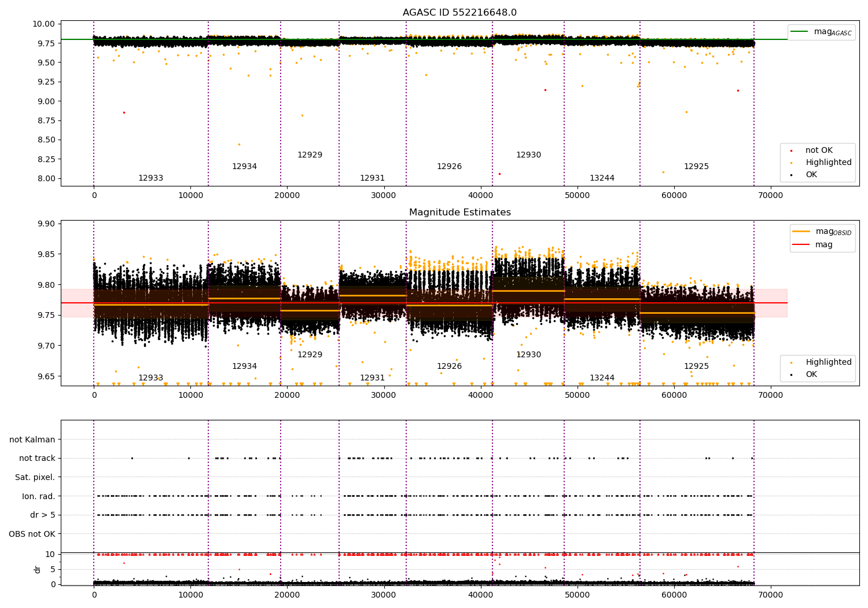Image resolution: width=868 pixels, height=608 pixels.
Task: Select the 'Ion. rad.' row label
Action: click(39, 497)
